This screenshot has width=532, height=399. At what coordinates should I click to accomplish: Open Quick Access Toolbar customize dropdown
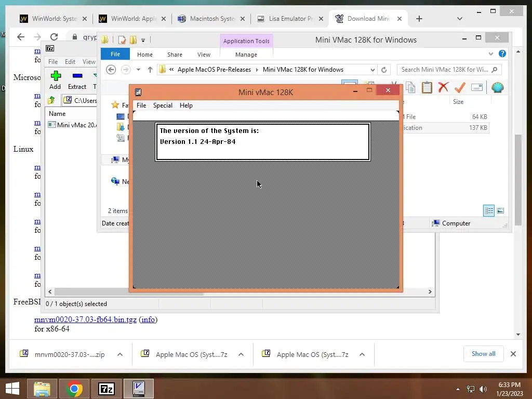(x=143, y=41)
